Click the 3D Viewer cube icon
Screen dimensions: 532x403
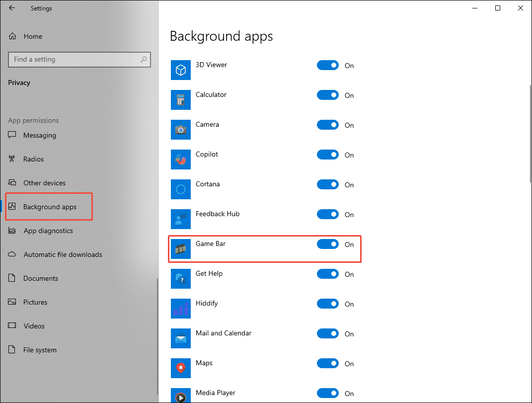point(181,70)
